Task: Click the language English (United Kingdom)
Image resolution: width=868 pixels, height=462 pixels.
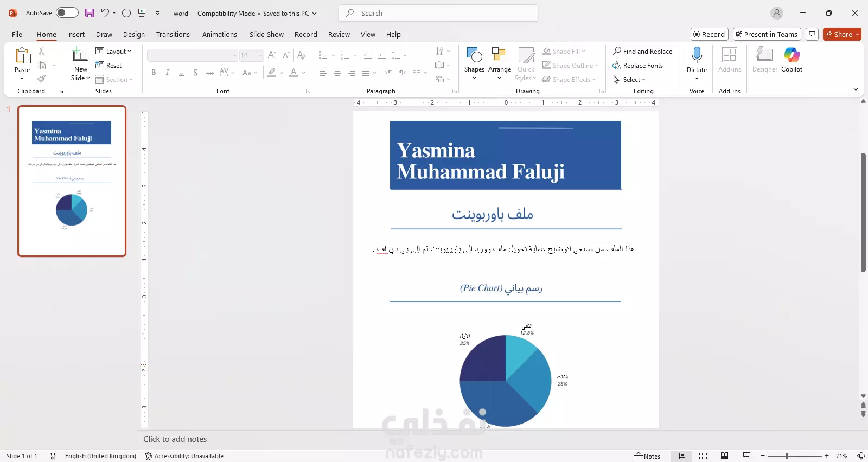Action: click(100, 456)
